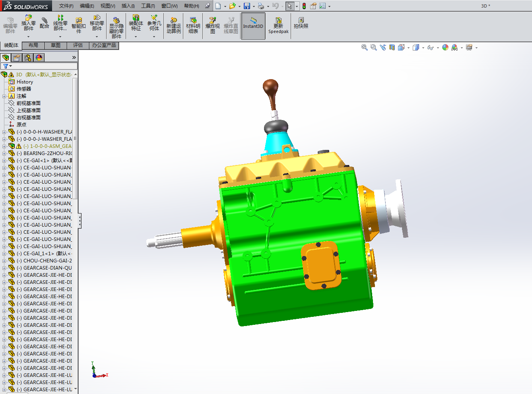Switch to DisplayManager color ball tab

(39, 58)
